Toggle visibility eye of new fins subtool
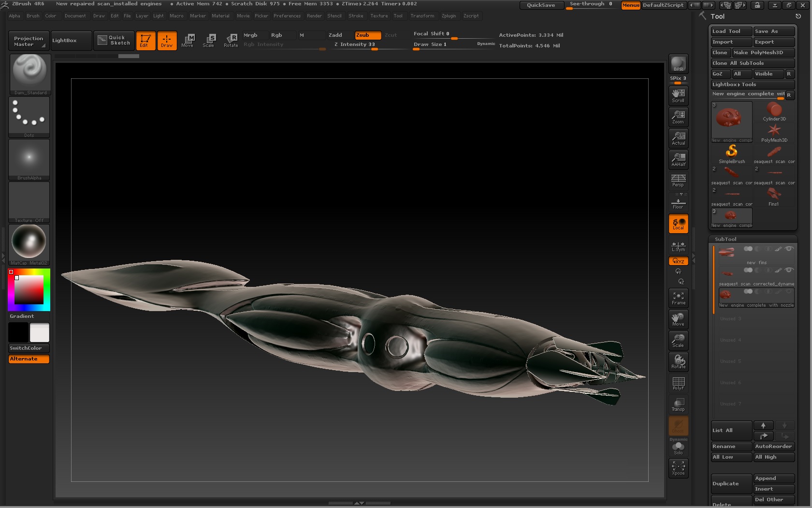The height and width of the screenshot is (508, 812). click(789, 249)
